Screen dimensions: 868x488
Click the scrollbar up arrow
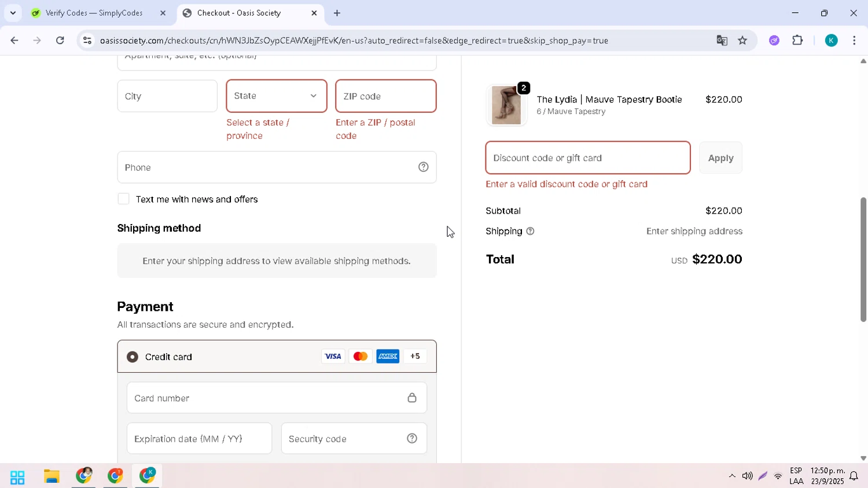(x=863, y=61)
